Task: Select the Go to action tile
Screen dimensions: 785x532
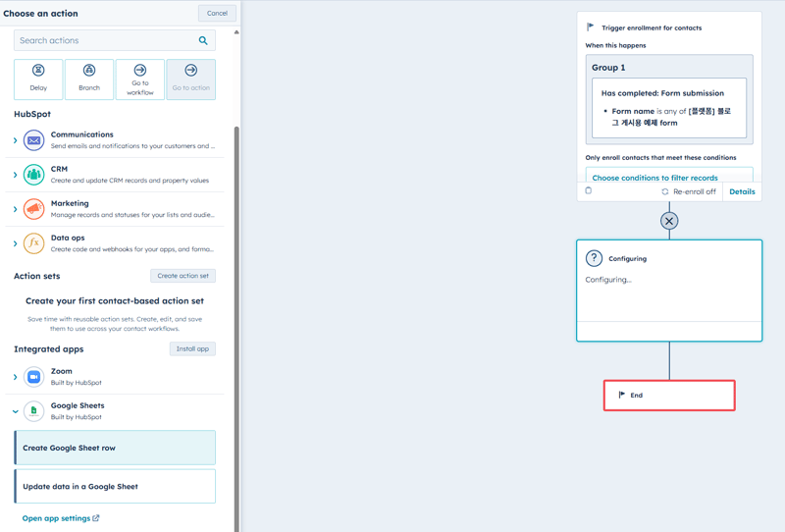Action: click(x=191, y=80)
